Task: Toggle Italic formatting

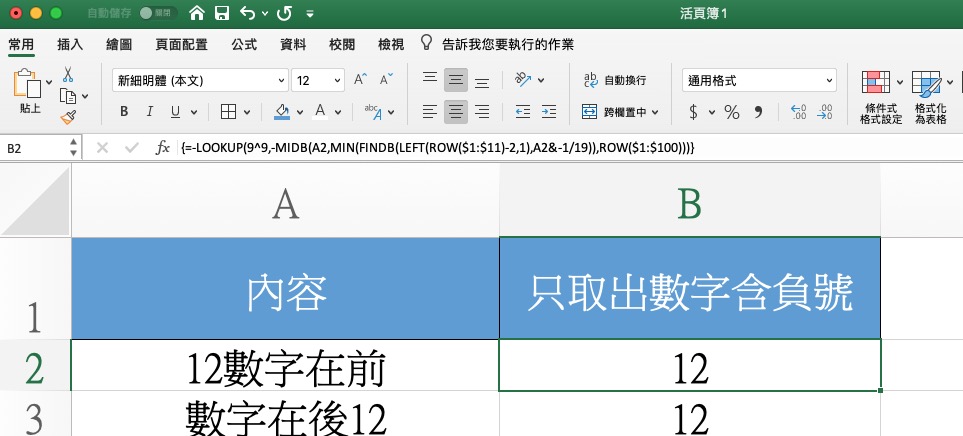Action: click(149, 112)
